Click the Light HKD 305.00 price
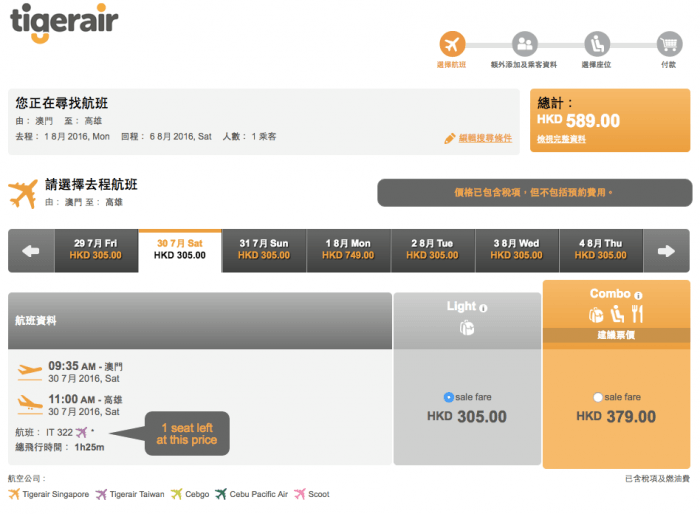Viewport: 700px width, 514px height. [467, 417]
